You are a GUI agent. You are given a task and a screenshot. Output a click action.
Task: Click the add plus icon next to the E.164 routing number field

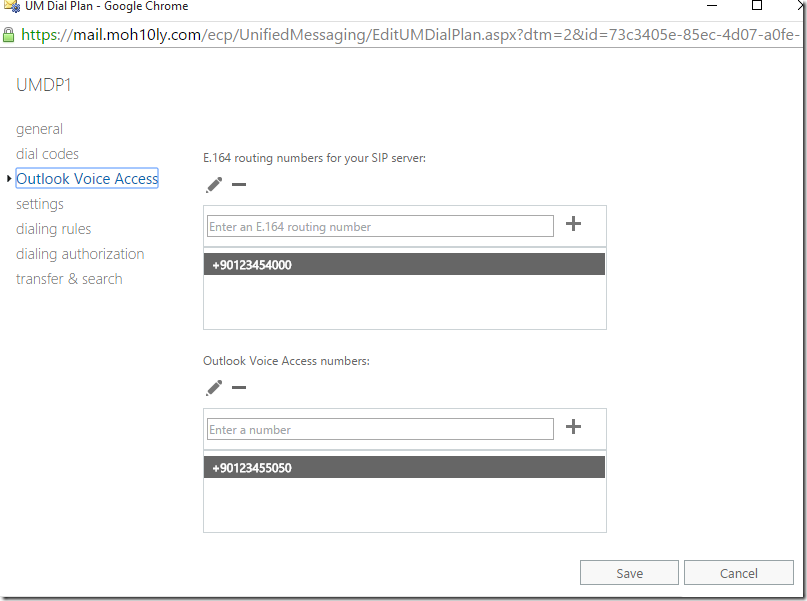pyautogui.click(x=573, y=224)
